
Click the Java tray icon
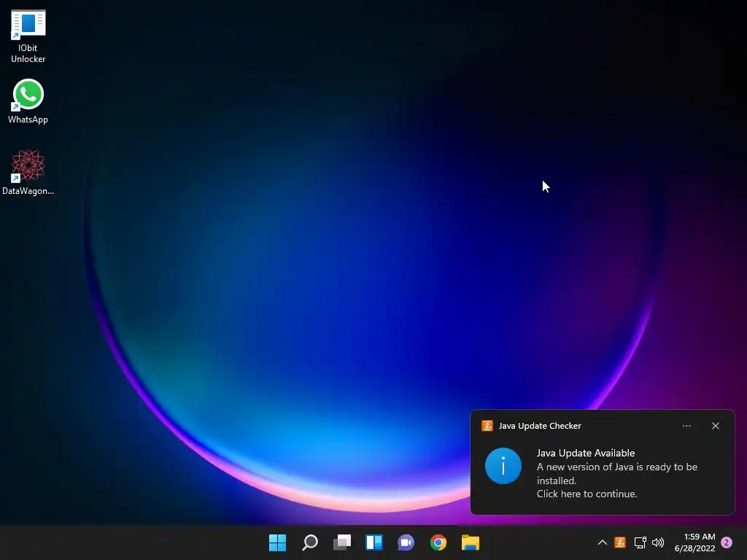(620, 542)
